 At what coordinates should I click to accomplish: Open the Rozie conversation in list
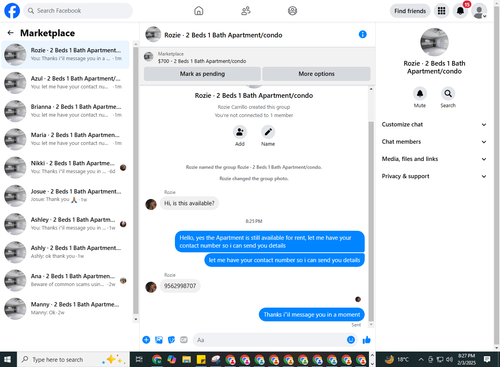point(65,54)
